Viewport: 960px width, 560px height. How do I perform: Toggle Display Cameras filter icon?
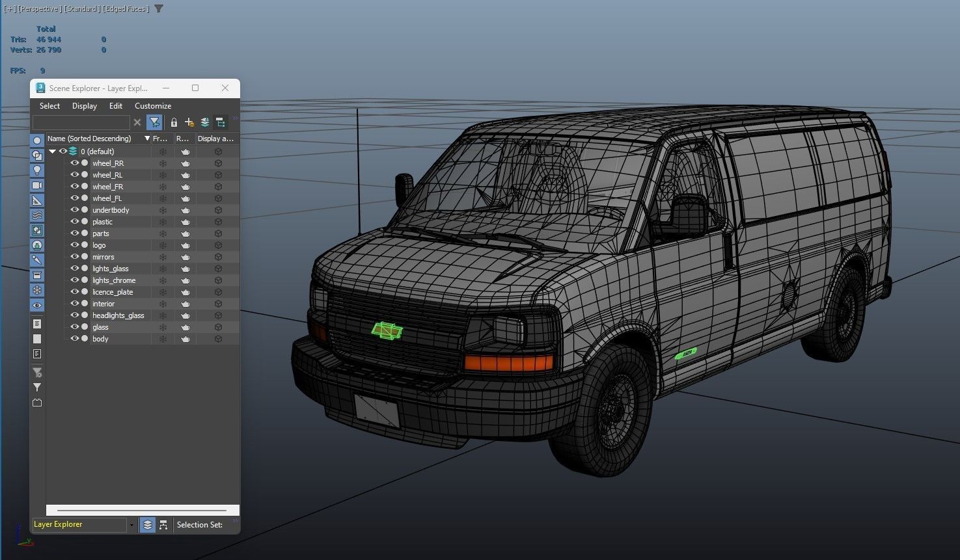[37, 185]
